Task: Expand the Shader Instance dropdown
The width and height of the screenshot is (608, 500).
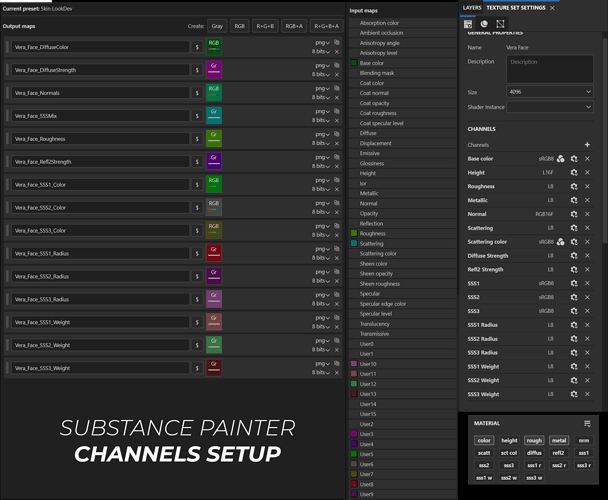Action: tap(549, 107)
